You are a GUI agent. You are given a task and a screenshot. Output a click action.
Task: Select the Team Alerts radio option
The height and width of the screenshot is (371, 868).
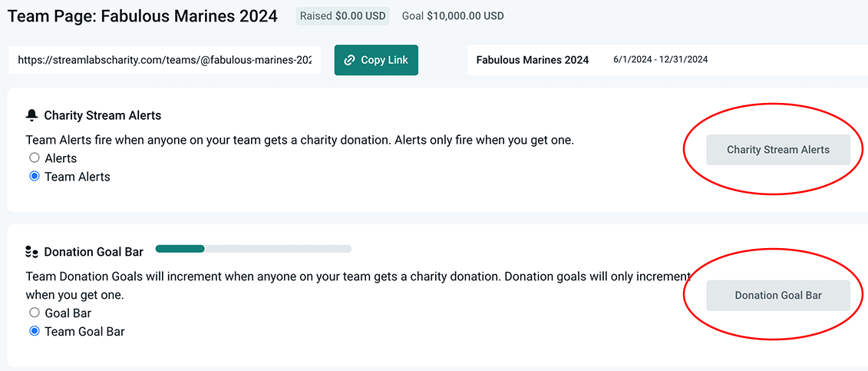pyautogui.click(x=34, y=177)
